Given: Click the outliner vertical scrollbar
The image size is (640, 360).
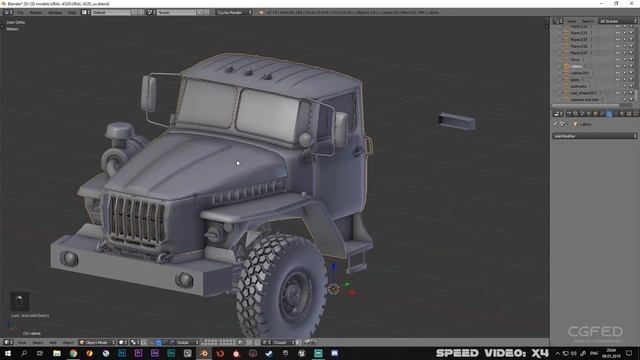Looking at the screenshot, I should click(636, 95).
